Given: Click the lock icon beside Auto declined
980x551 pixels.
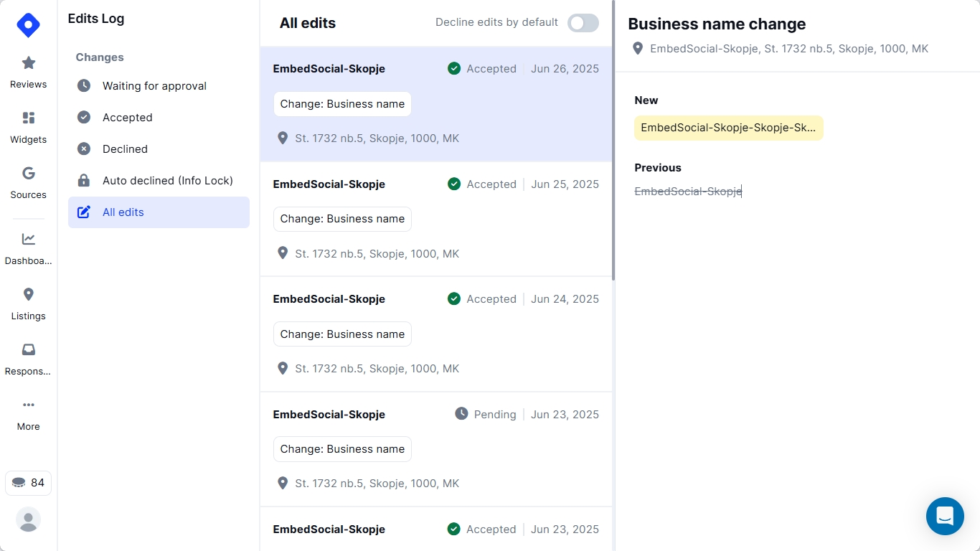Looking at the screenshot, I should click(x=83, y=180).
